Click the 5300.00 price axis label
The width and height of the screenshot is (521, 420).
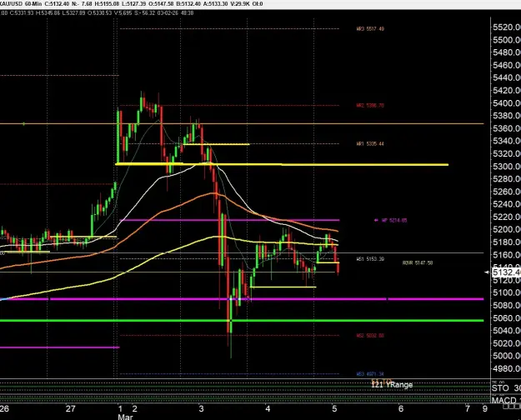tap(507, 166)
